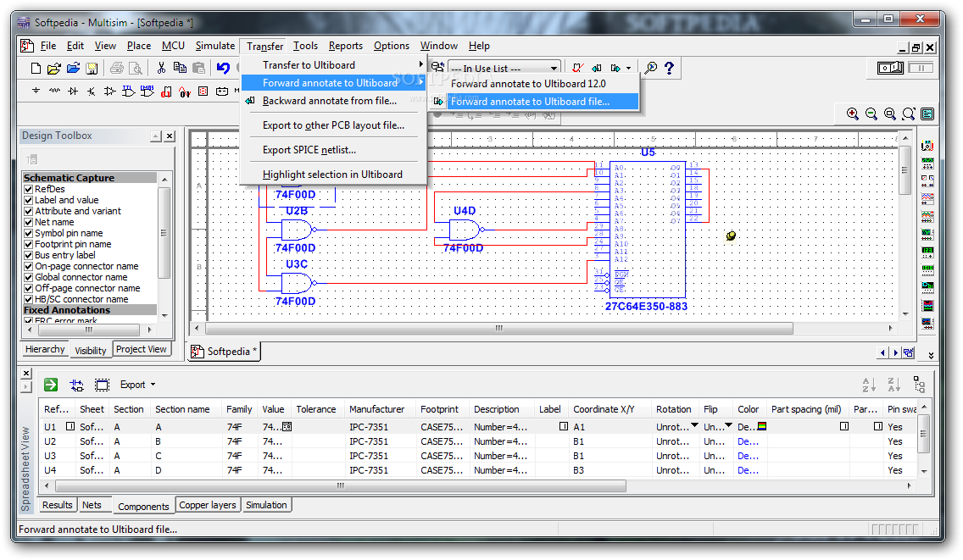Select Export SPICE netlist menu item
Viewport: 963px width, 560px height.
point(309,150)
